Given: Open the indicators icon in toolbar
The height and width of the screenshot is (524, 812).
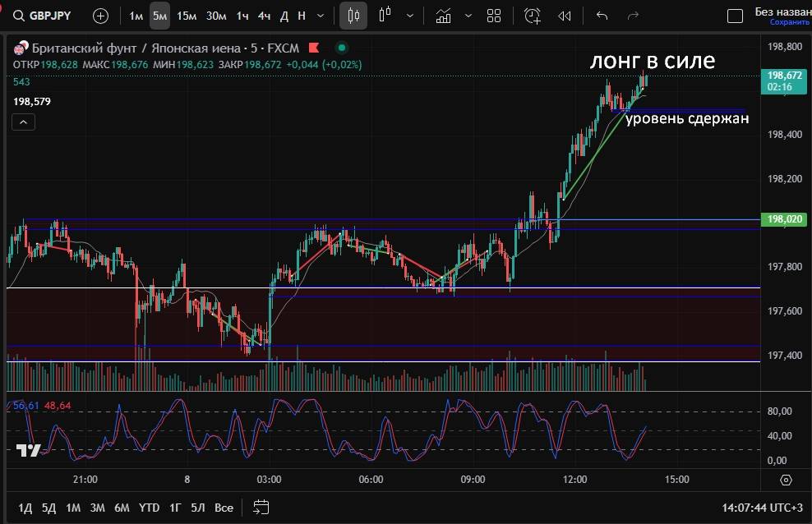Looking at the screenshot, I should 444,16.
